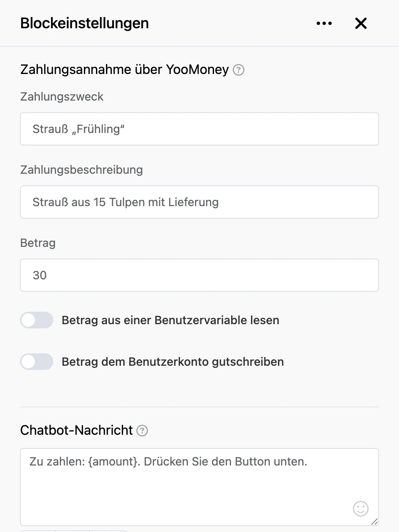Image resolution: width=399 pixels, height=532 pixels.
Task: Click the Betrag field showing 30
Action: pos(199,275)
